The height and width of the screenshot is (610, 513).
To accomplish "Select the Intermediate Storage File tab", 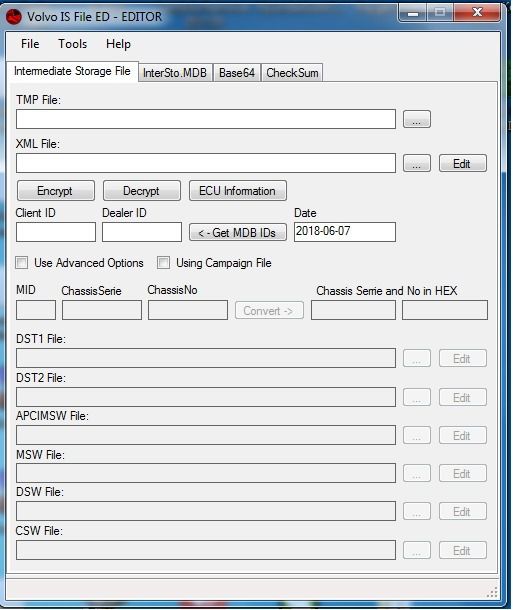I will pos(72,71).
